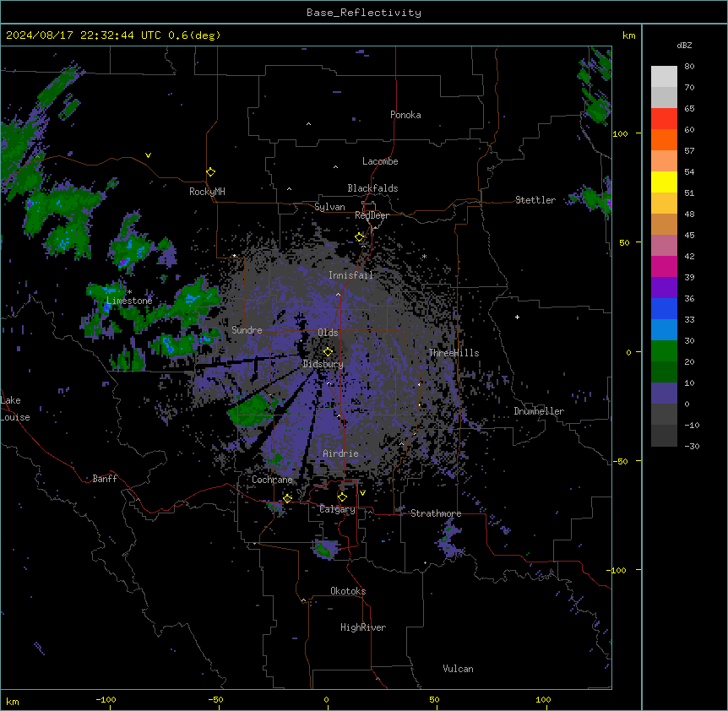Click the Base_Reflectivity title text

[364, 13]
